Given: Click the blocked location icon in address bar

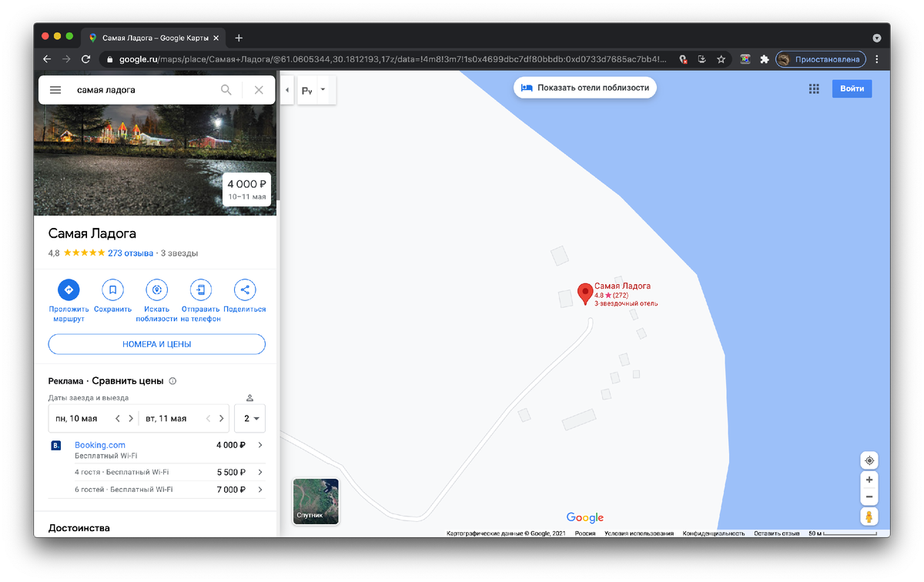Looking at the screenshot, I should click(x=683, y=59).
